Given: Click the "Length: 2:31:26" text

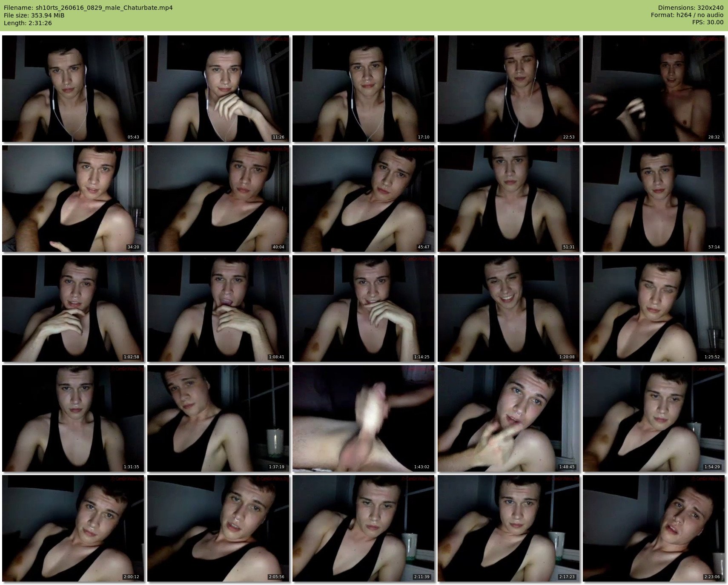Looking at the screenshot, I should pyautogui.click(x=28, y=23).
